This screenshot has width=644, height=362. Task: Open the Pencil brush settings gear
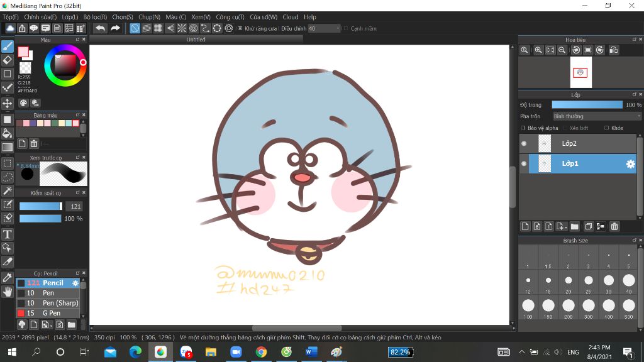point(75,283)
